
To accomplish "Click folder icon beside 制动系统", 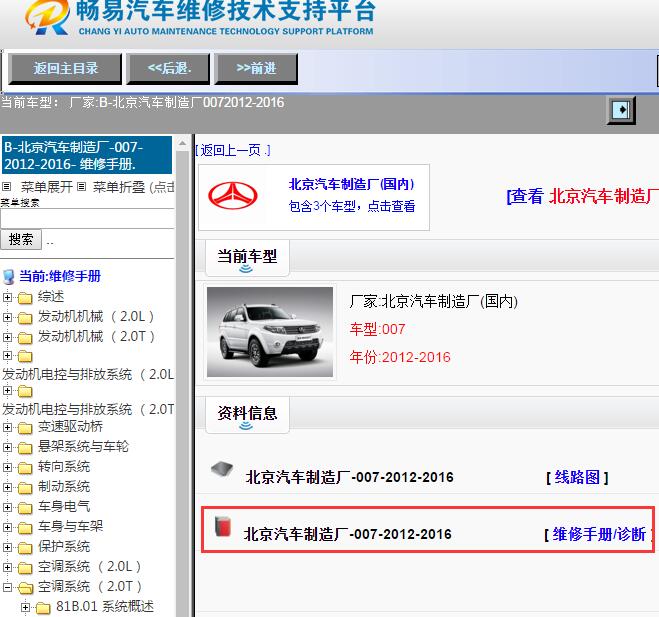I will (x=25, y=488).
